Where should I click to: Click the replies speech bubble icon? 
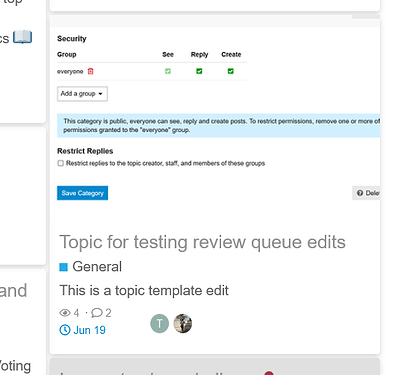(x=97, y=313)
